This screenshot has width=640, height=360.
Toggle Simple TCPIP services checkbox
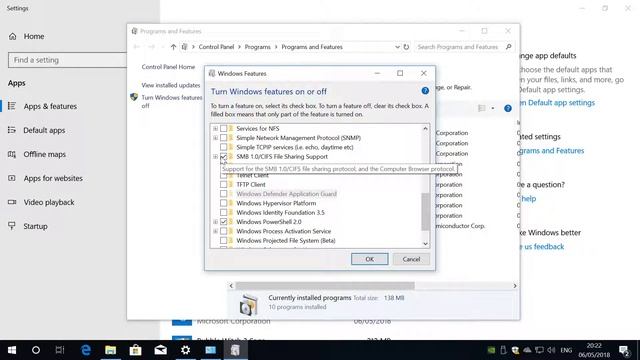pos(223,147)
